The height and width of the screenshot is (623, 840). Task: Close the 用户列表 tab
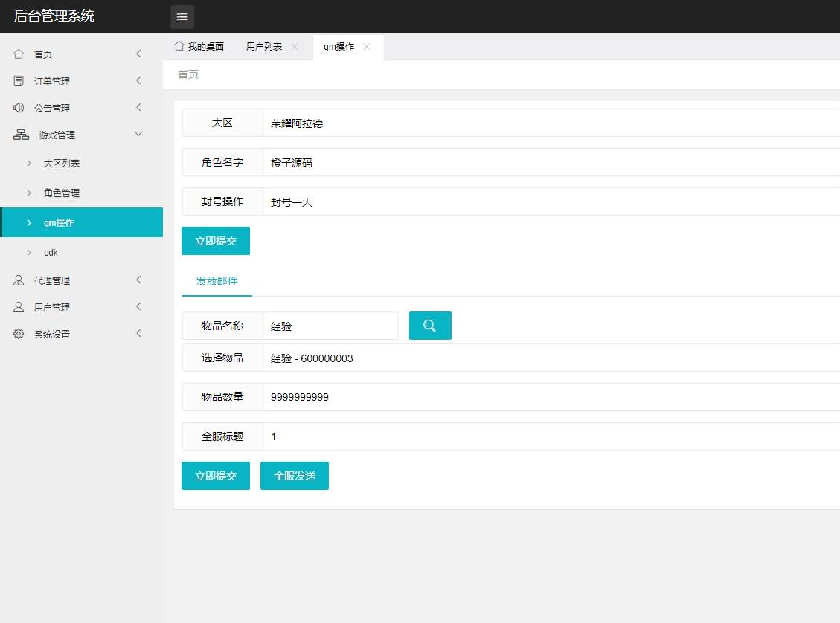point(295,46)
